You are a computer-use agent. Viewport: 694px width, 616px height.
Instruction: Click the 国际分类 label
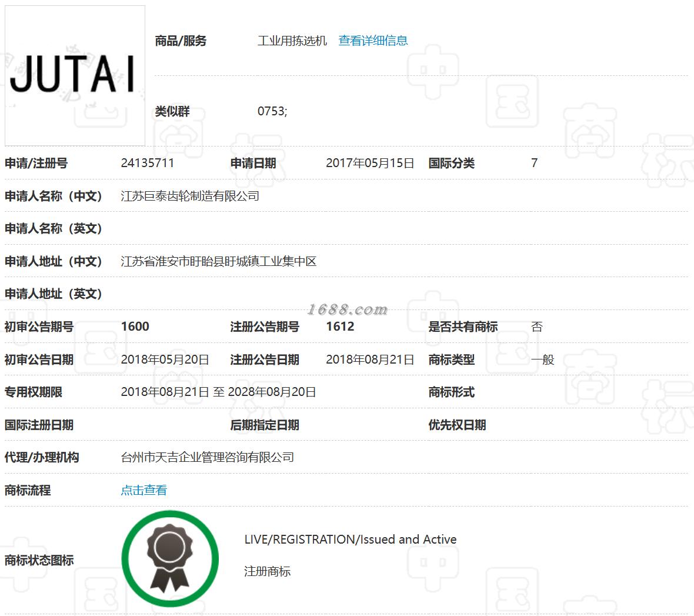pyautogui.click(x=452, y=163)
